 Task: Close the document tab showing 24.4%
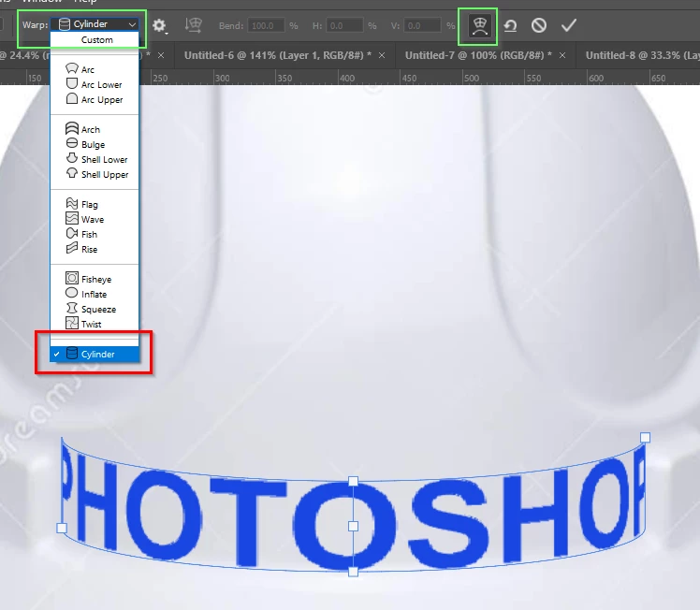point(161,55)
